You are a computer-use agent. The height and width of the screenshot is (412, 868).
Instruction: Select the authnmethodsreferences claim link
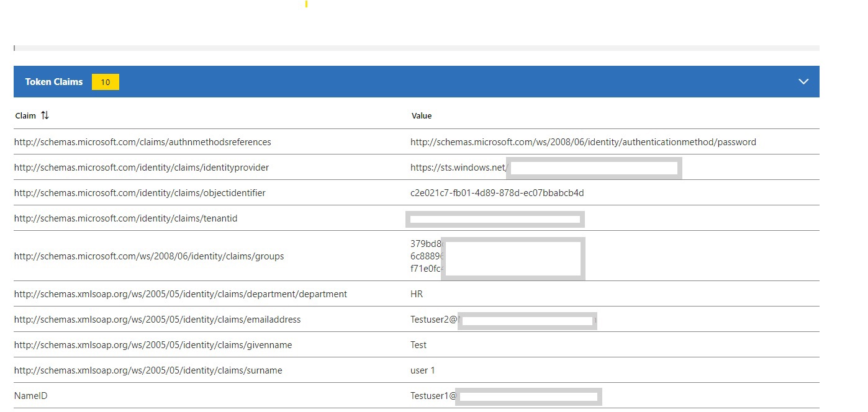click(142, 141)
